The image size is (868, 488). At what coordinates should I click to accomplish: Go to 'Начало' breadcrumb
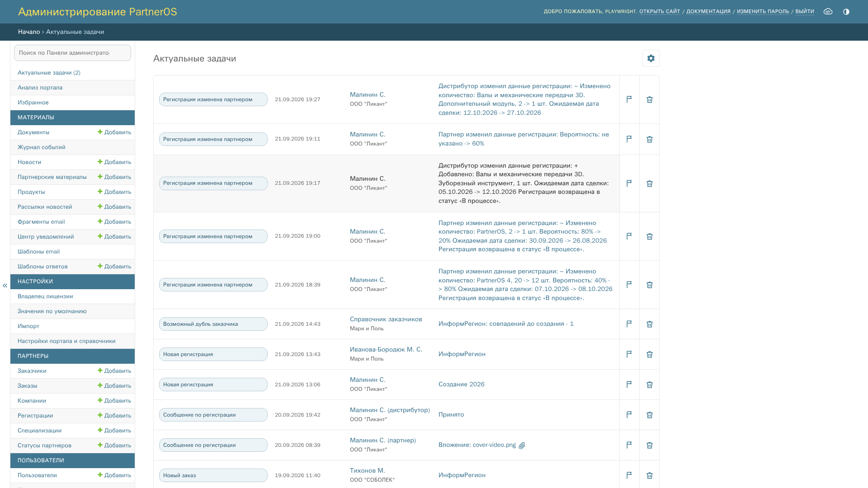click(29, 32)
